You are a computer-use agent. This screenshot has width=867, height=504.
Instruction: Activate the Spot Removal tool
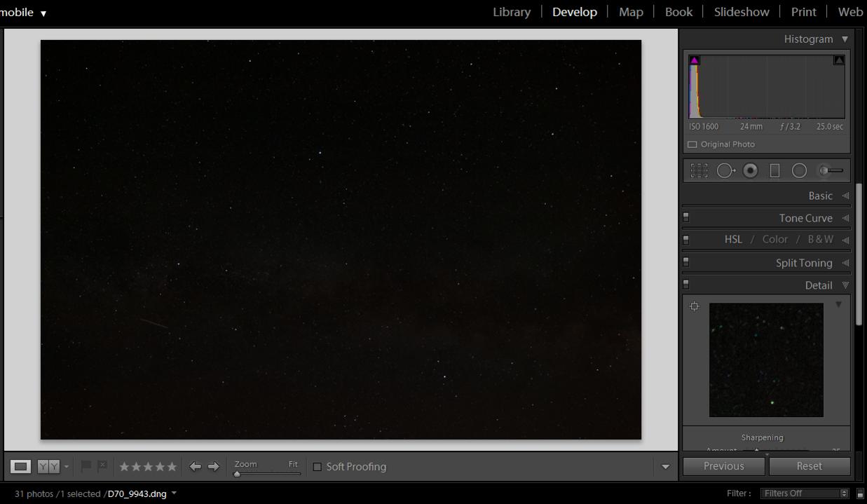[725, 170]
